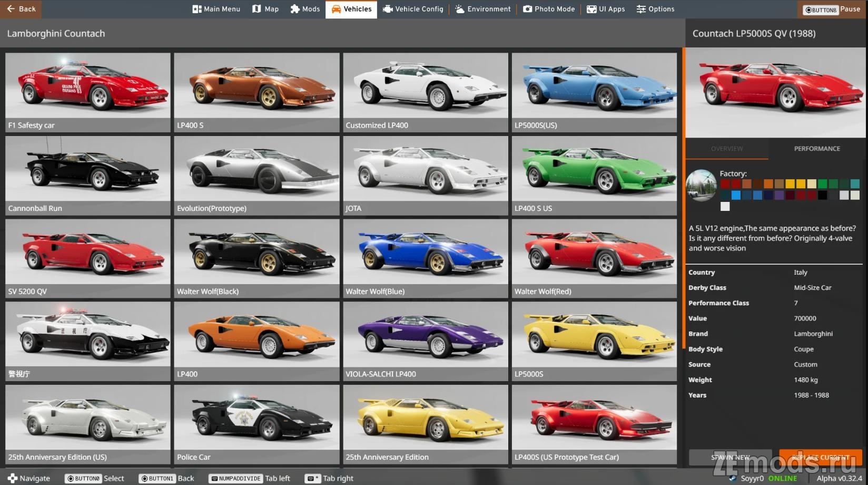Select the Walter Wolf(Black) configuration
Image resolution: width=868 pixels, height=485 pixels.
257,258
